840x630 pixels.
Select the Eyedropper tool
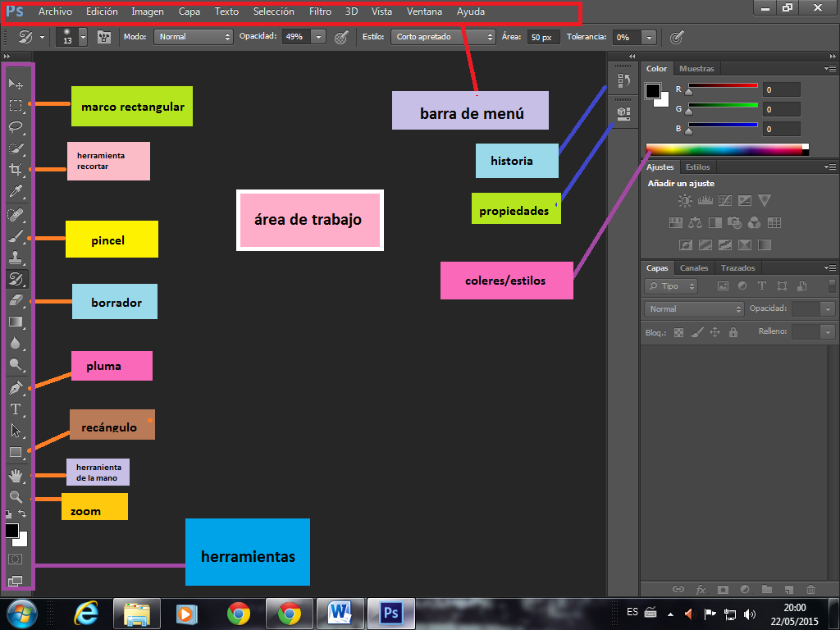16,192
